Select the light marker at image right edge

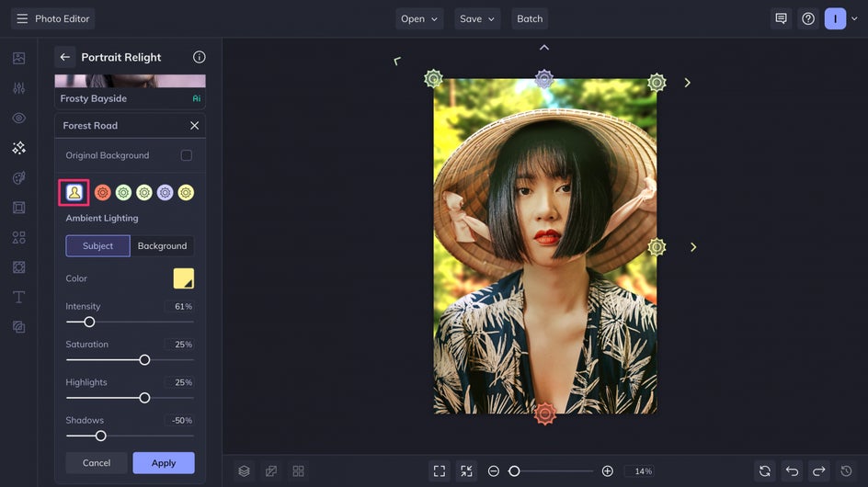pyautogui.click(x=657, y=247)
